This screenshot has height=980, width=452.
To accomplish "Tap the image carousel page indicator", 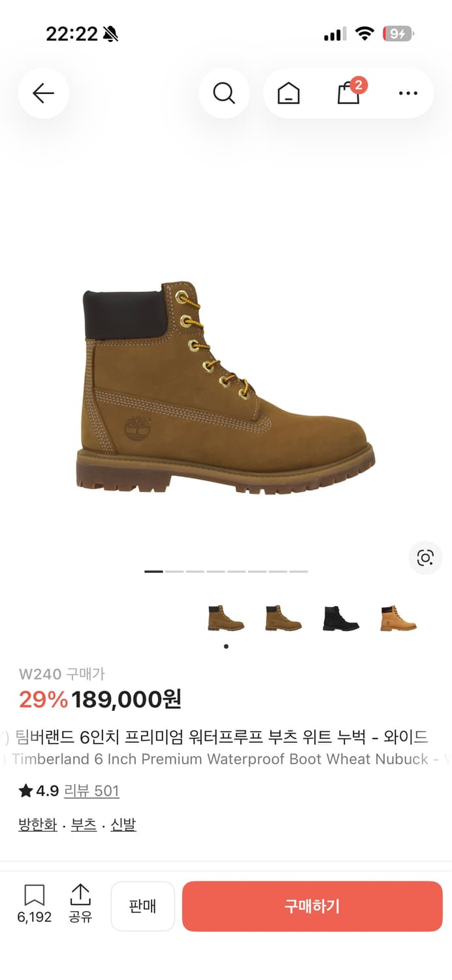I will (x=226, y=571).
